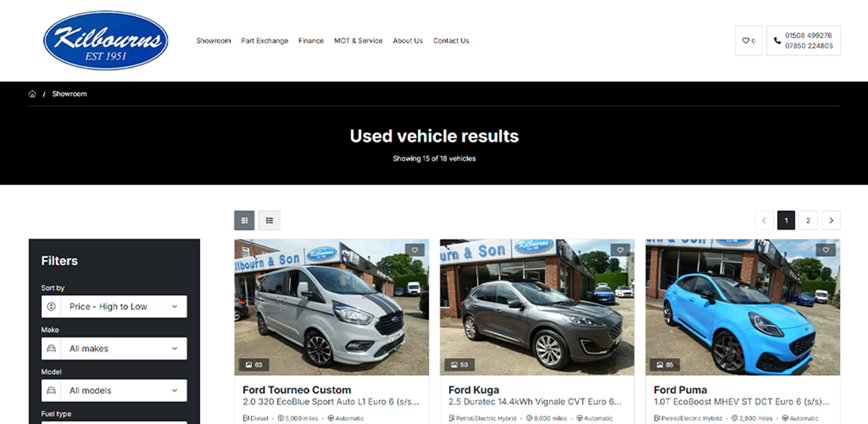Click the Showroom breadcrumb link
The height and width of the screenshot is (424, 868).
coord(69,94)
